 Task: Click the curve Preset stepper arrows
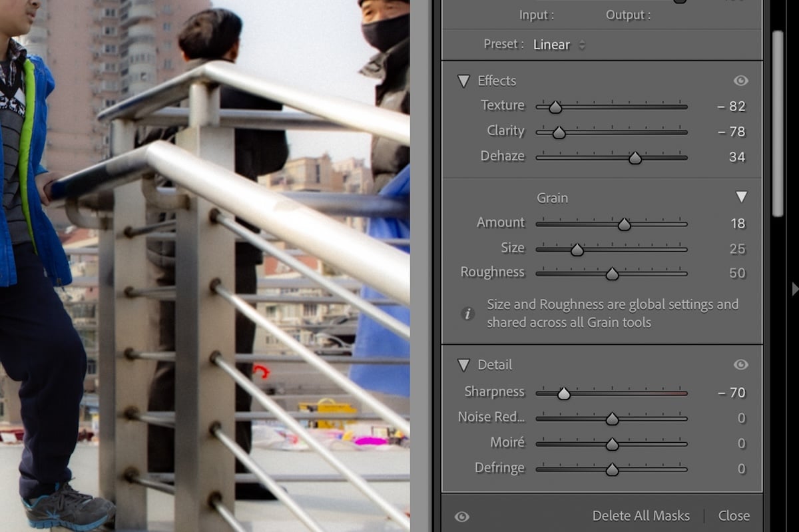click(x=583, y=45)
